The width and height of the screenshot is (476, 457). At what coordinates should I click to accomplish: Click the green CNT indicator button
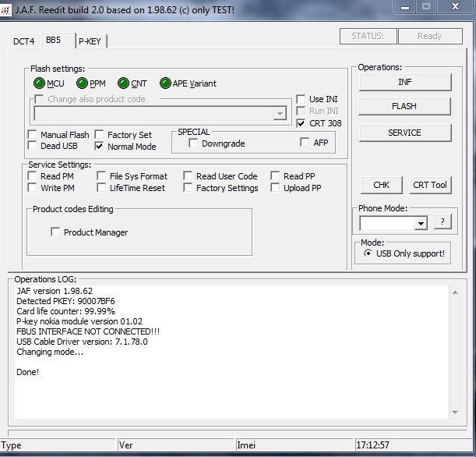123,83
